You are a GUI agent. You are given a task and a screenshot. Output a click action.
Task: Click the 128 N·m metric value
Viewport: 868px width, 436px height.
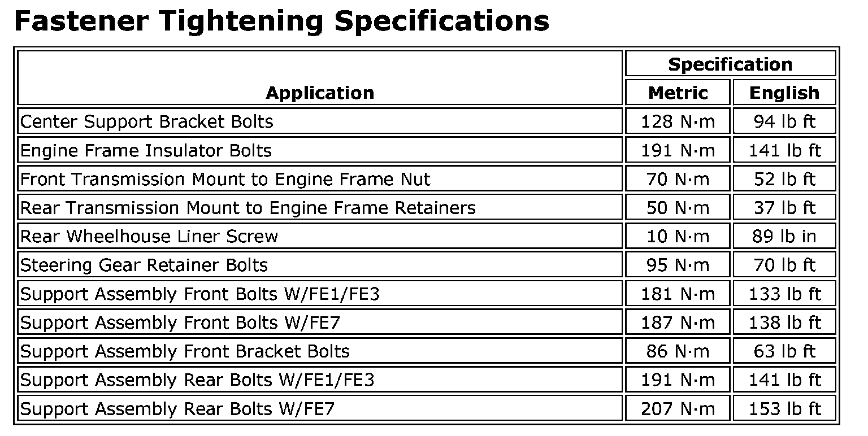point(678,121)
